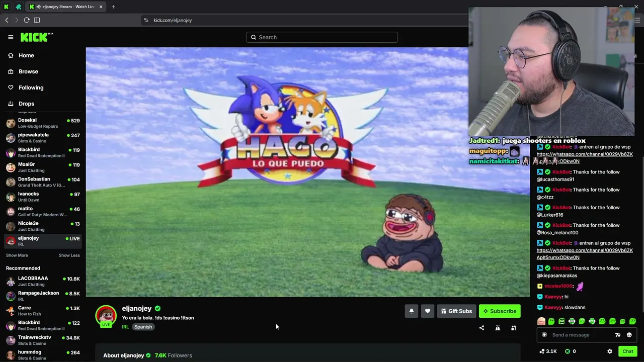Toggle chat translation icon
The width and height of the screenshot is (644, 362).
point(618,335)
